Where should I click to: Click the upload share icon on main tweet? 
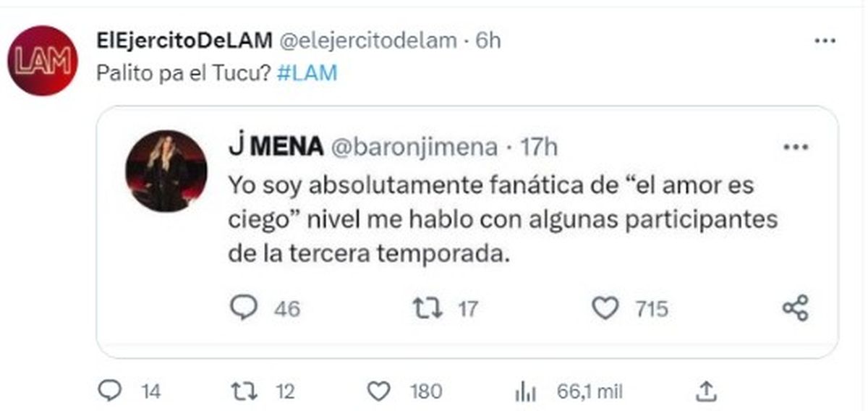coord(705,391)
